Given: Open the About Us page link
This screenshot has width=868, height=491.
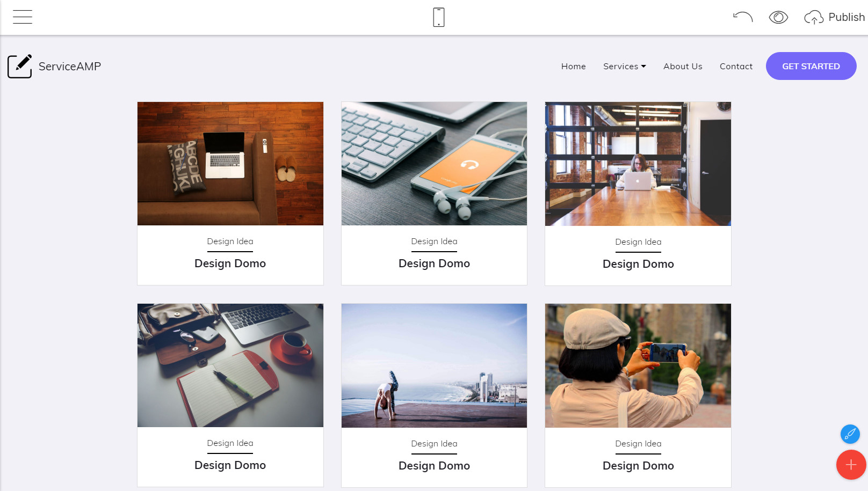Looking at the screenshot, I should 683,67.
